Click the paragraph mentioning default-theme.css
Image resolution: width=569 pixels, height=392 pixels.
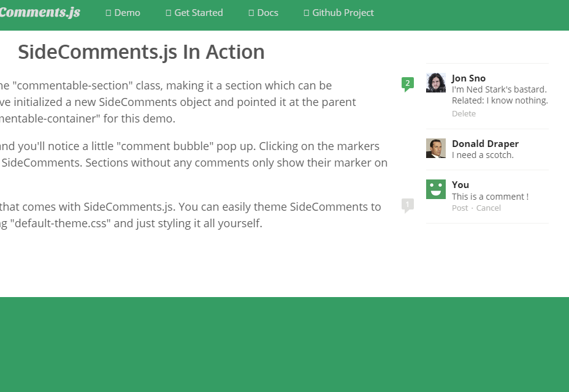190,215
